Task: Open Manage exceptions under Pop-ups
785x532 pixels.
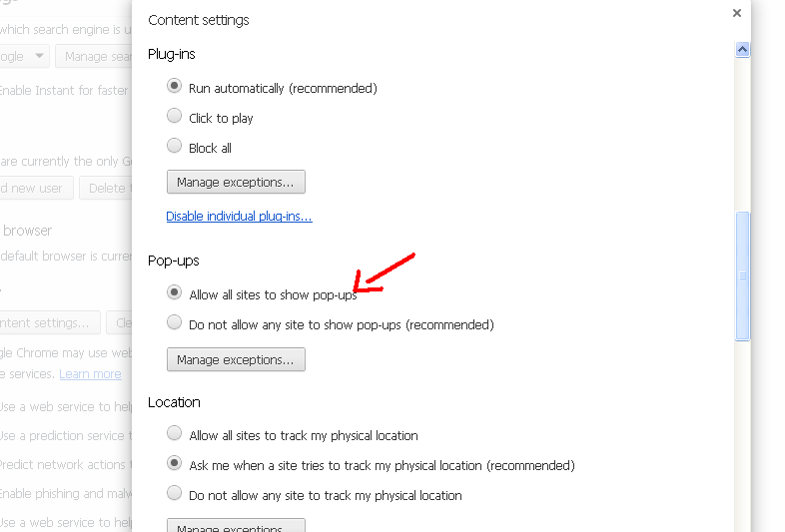Action: click(x=235, y=359)
